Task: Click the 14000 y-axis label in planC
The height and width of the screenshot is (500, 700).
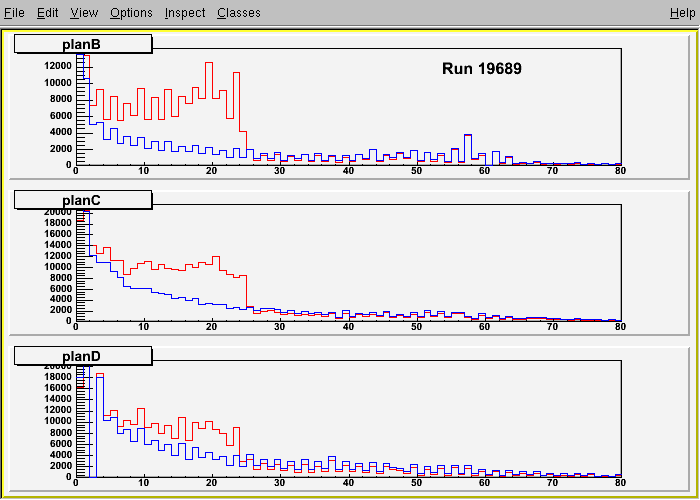Action: [58, 245]
